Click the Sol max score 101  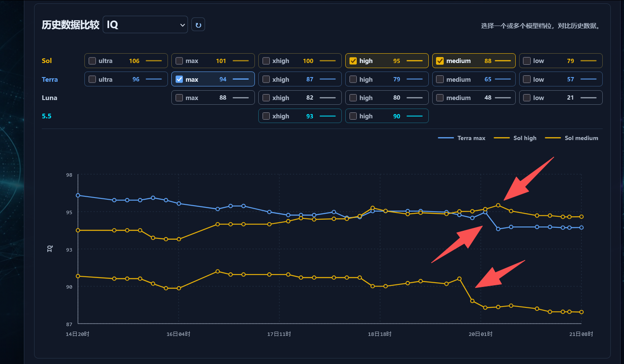click(x=221, y=61)
